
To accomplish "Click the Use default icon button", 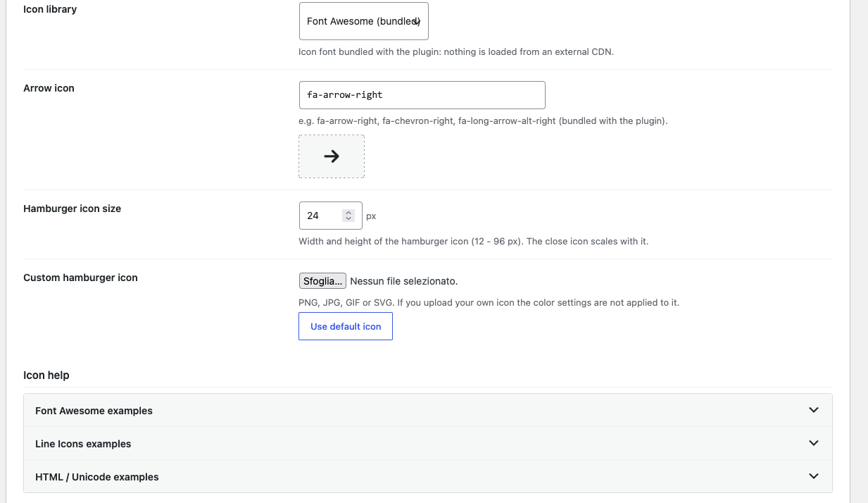I will click(x=346, y=326).
